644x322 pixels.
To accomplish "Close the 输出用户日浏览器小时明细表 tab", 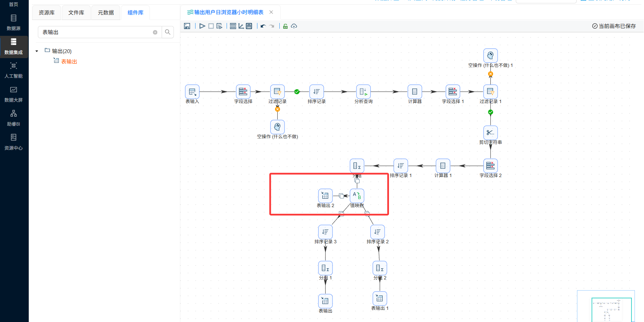I will (x=271, y=12).
